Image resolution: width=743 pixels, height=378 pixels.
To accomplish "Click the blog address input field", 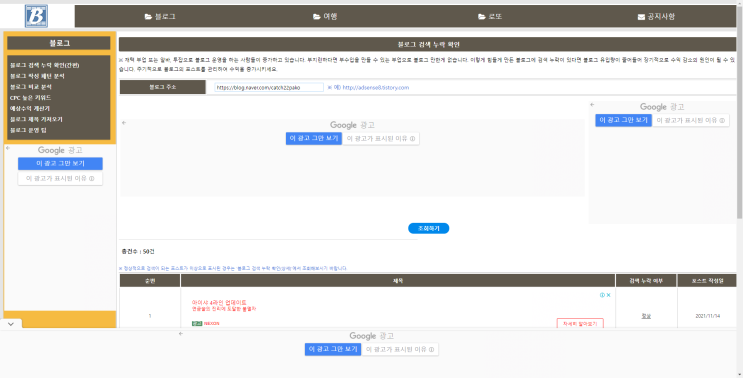I will (x=269, y=88).
